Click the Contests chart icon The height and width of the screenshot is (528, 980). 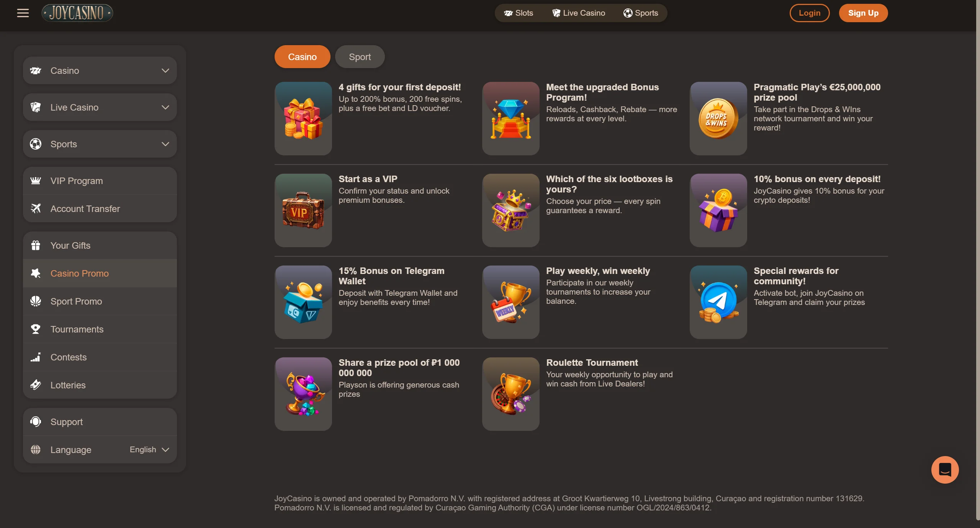click(36, 357)
